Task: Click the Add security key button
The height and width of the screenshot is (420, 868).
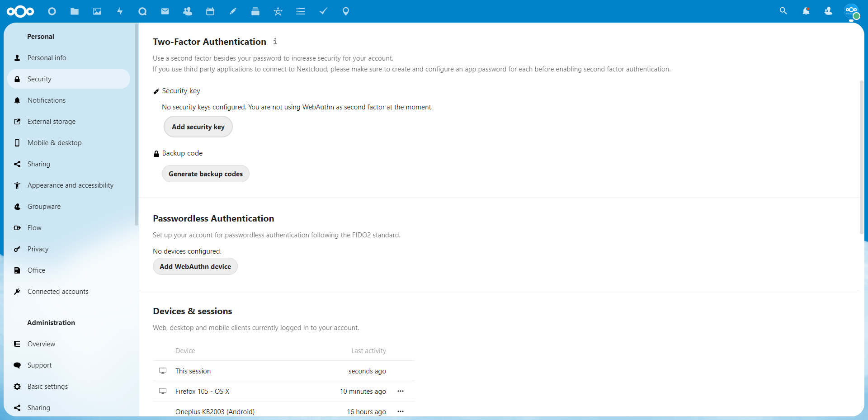Action: coord(198,127)
